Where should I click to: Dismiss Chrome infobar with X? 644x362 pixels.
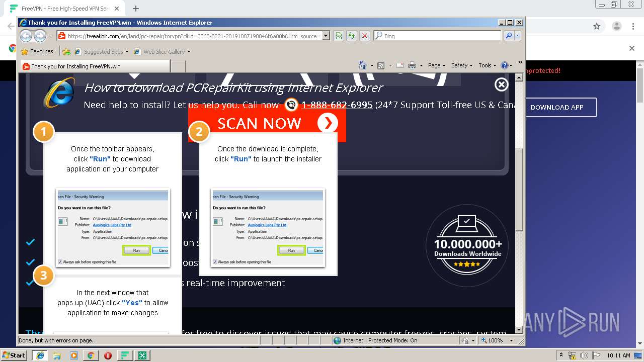(x=632, y=48)
